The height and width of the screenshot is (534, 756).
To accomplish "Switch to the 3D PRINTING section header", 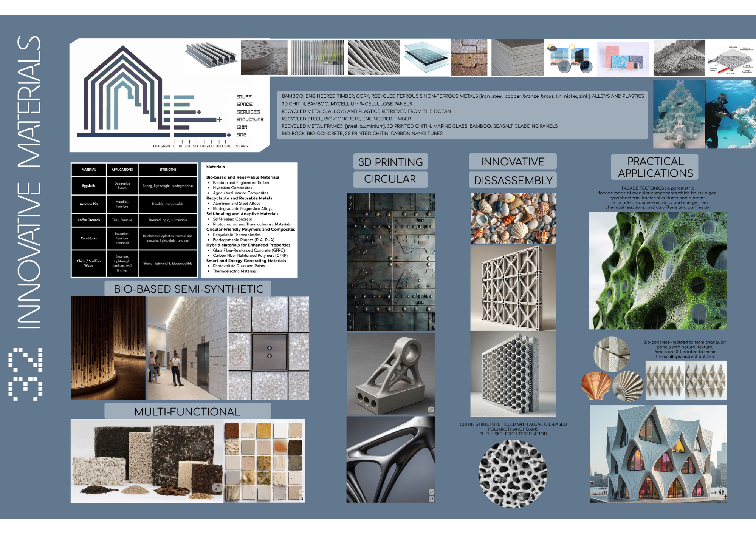I will [390, 162].
